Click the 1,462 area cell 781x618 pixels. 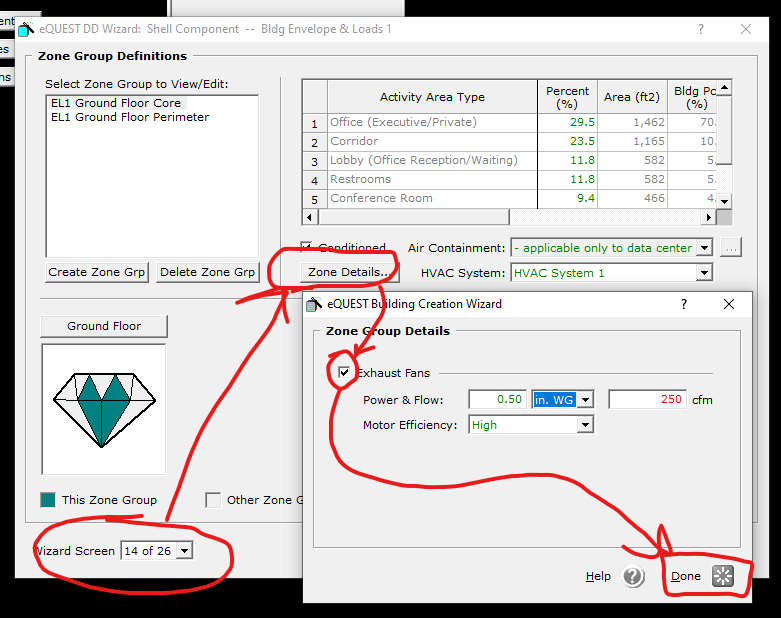tap(633, 123)
